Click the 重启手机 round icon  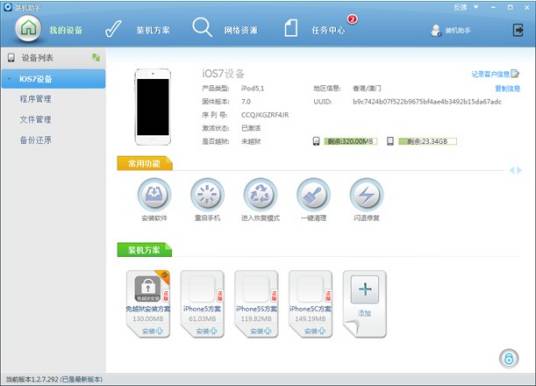tap(207, 195)
